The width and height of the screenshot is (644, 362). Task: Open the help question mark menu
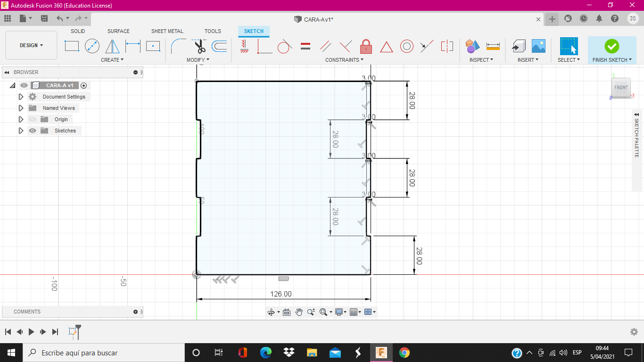[x=615, y=18]
